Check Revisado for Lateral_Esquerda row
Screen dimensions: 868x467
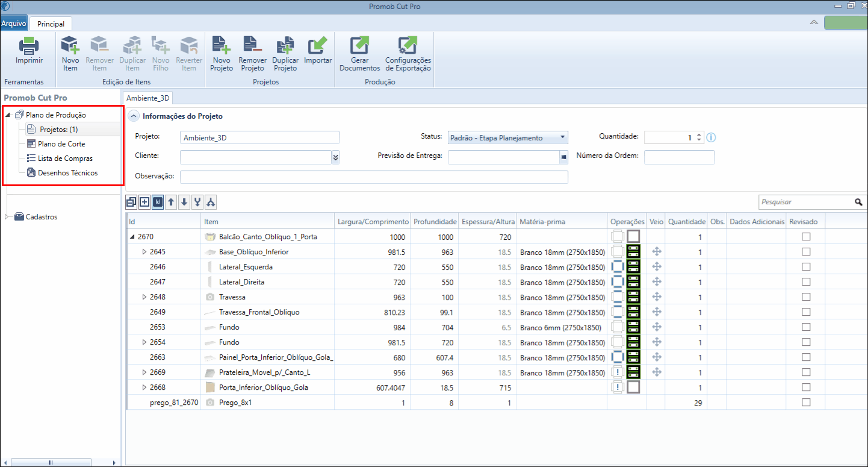pyautogui.click(x=806, y=267)
